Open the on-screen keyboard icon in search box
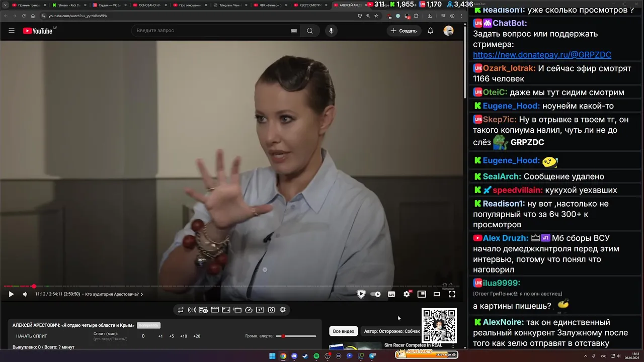 pyautogui.click(x=293, y=31)
